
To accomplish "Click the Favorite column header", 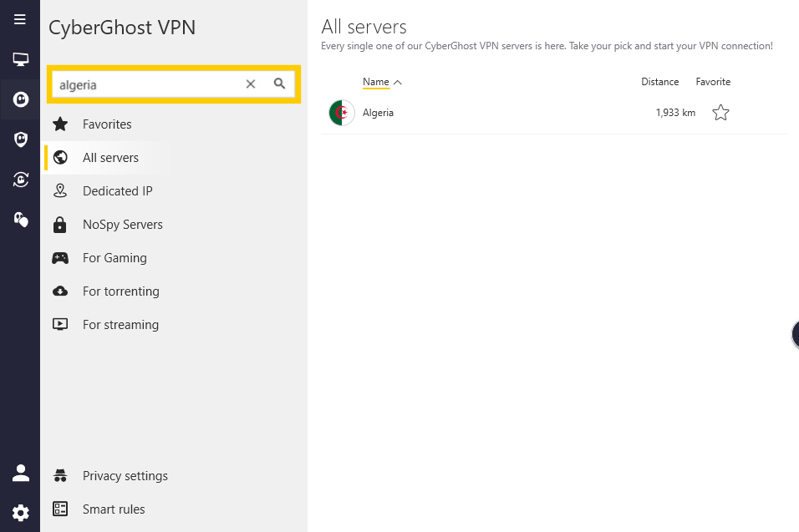I will tap(713, 82).
